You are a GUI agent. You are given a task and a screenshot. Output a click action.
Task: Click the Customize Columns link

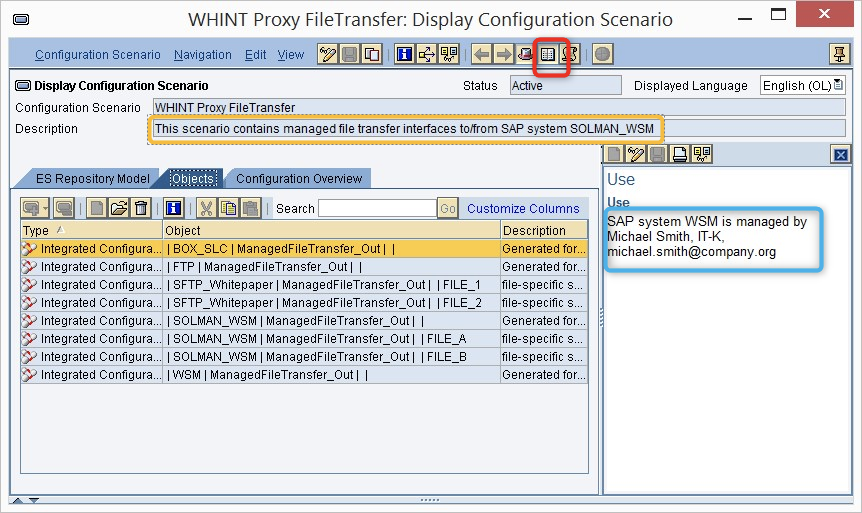pyautogui.click(x=523, y=209)
